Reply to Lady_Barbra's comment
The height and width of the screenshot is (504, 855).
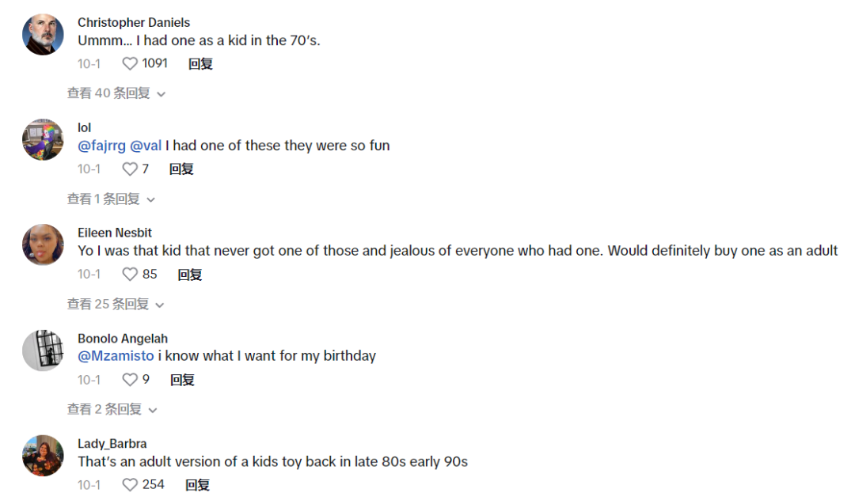197,484
